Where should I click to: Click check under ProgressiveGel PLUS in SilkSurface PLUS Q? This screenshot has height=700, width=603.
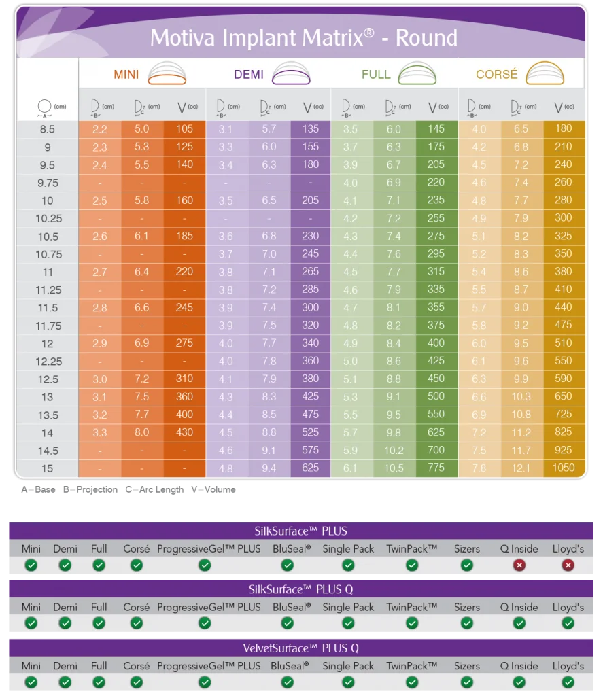pos(205,623)
